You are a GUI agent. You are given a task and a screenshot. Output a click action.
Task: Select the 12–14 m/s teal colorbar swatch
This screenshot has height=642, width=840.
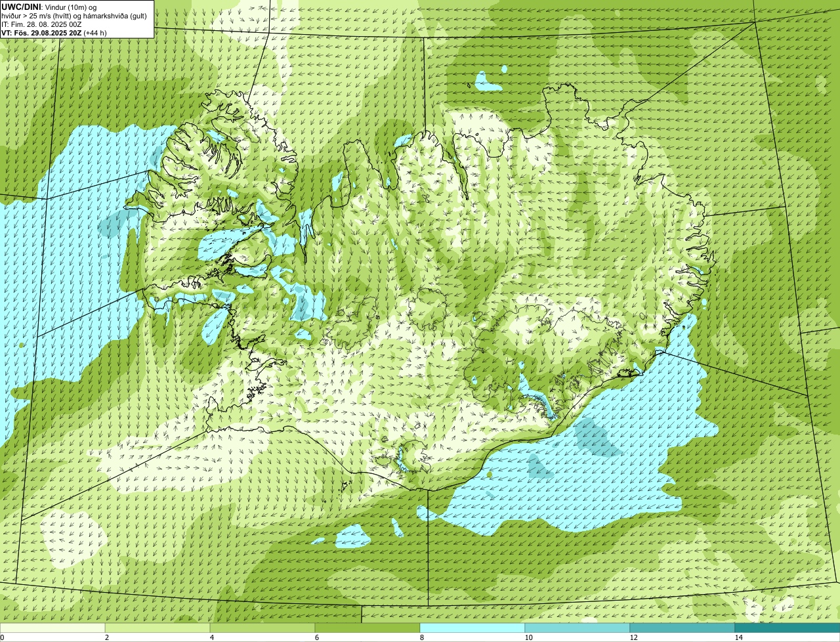(682, 628)
